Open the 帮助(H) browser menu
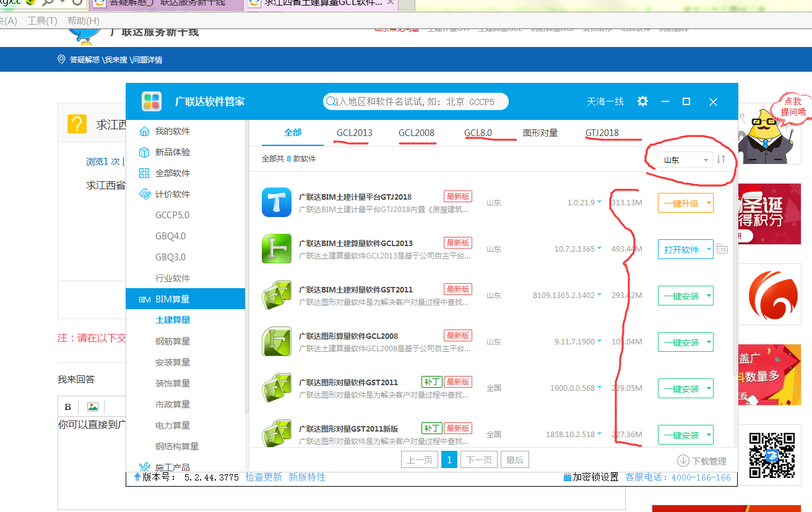The width and height of the screenshot is (812, 512). point(83,21)
